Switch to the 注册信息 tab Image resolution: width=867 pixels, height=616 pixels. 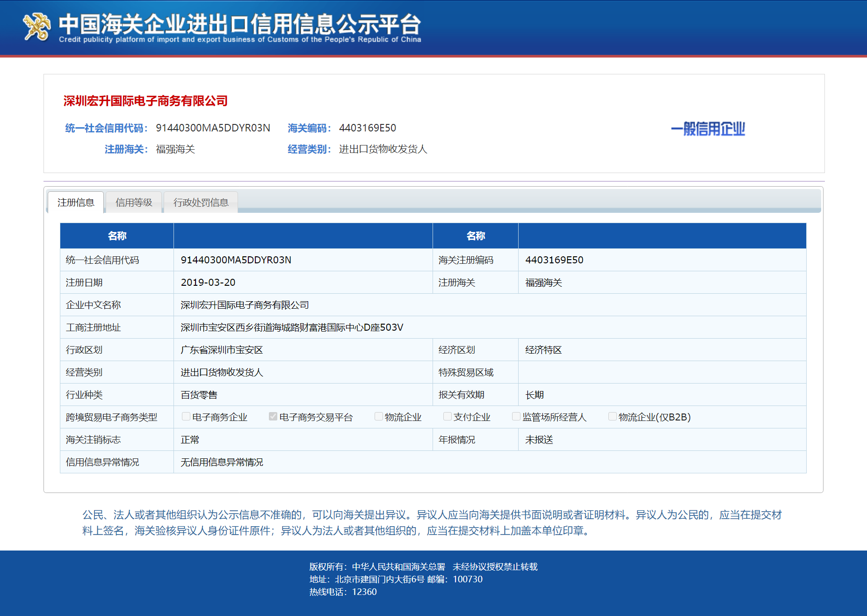coord(76,202)
